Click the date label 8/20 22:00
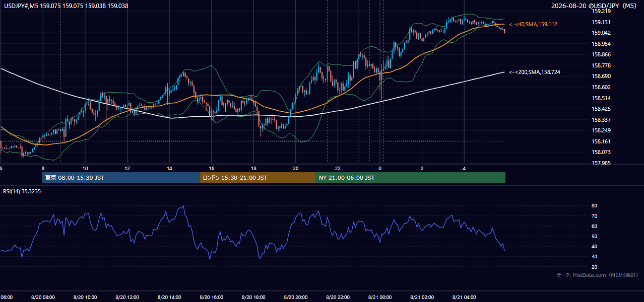This screenshot has width=644, height=302. (x=338, y=297)
